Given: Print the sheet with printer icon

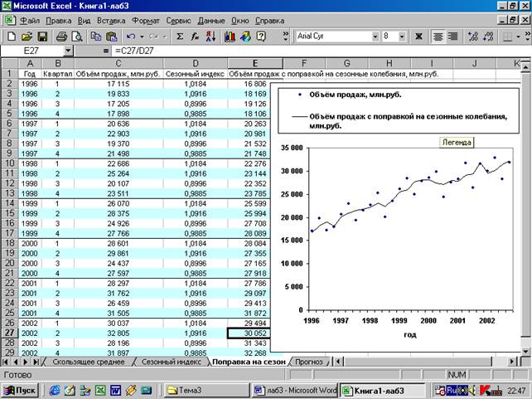Looking at the screenshot, I should pyautogui.click(x=61, y=36).
